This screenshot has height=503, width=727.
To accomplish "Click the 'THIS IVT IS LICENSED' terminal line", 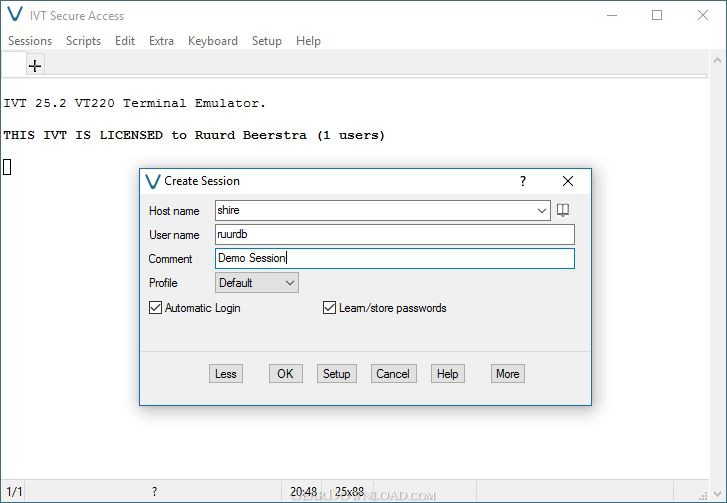I will point(194,135).
